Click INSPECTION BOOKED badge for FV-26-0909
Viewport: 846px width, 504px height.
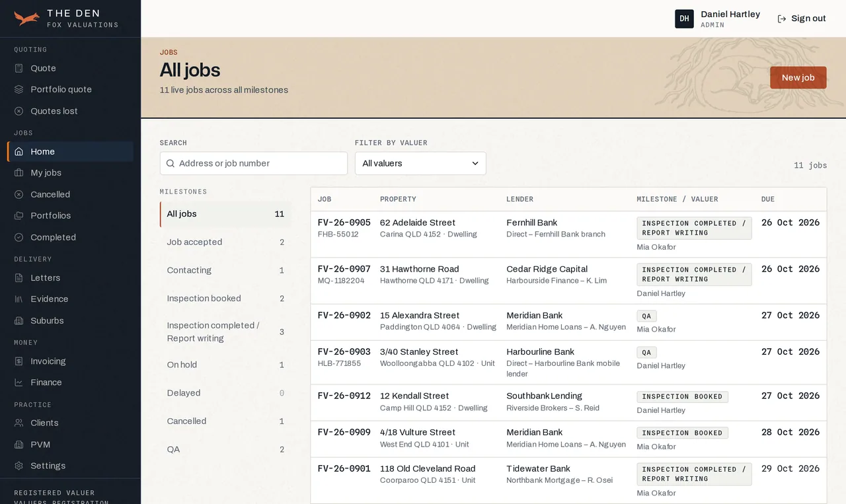[x=682, y=433]
